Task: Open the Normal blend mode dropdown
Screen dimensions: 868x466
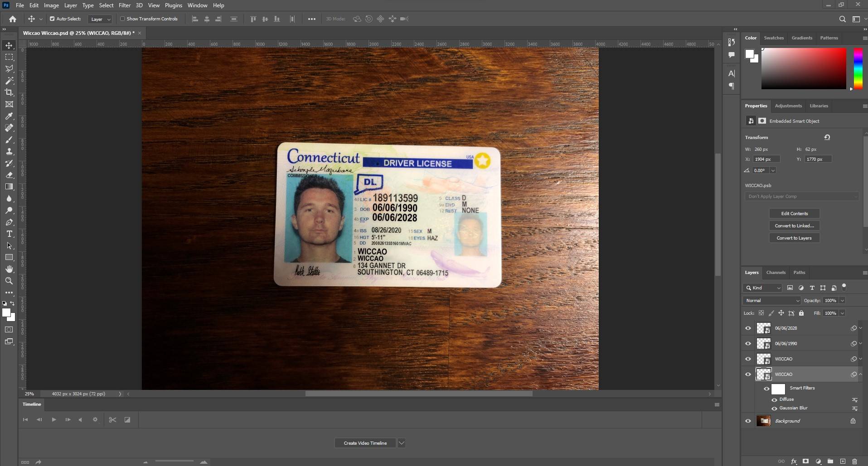Action: pyautogui.click(x=772, y=301)
